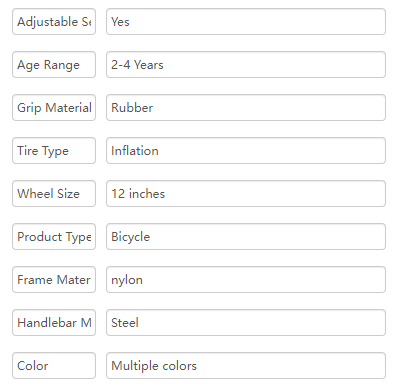Viewport: 393px width, 389px height.
Task: Focus the Grip Material name field
Action: point(54,108)
